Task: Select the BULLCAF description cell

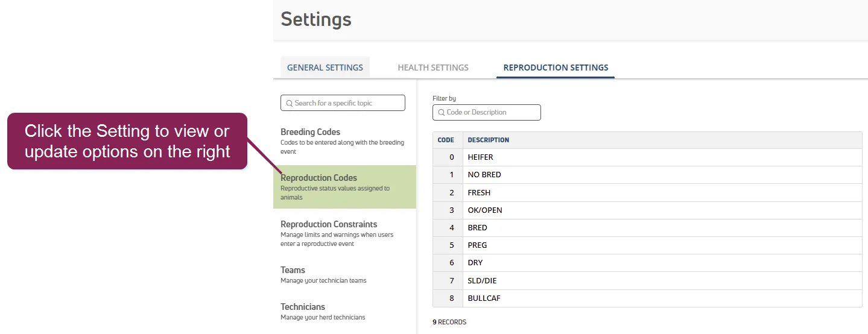Action: pyautogui.click(x=662, y=298)
